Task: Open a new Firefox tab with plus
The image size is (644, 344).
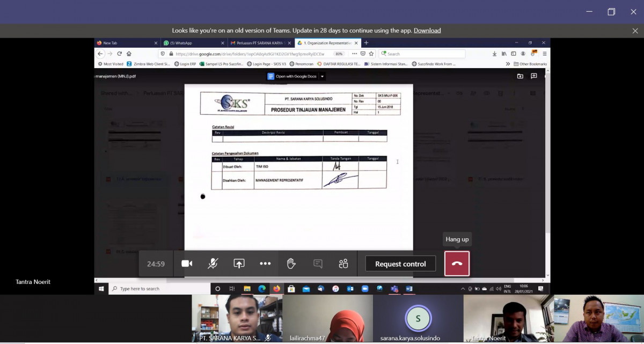Action: click(367, 43)
